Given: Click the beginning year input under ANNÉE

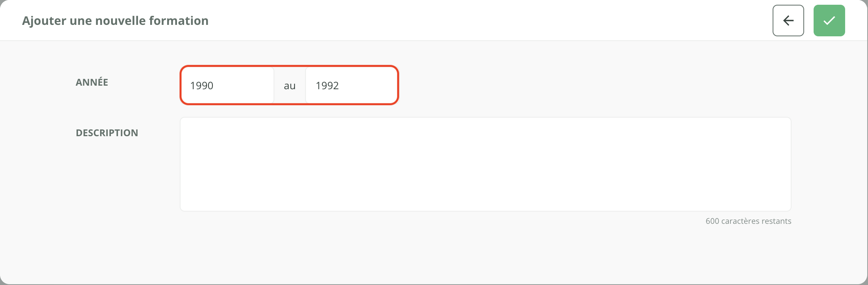Looking at the screenshot, I should coord(227,85).
